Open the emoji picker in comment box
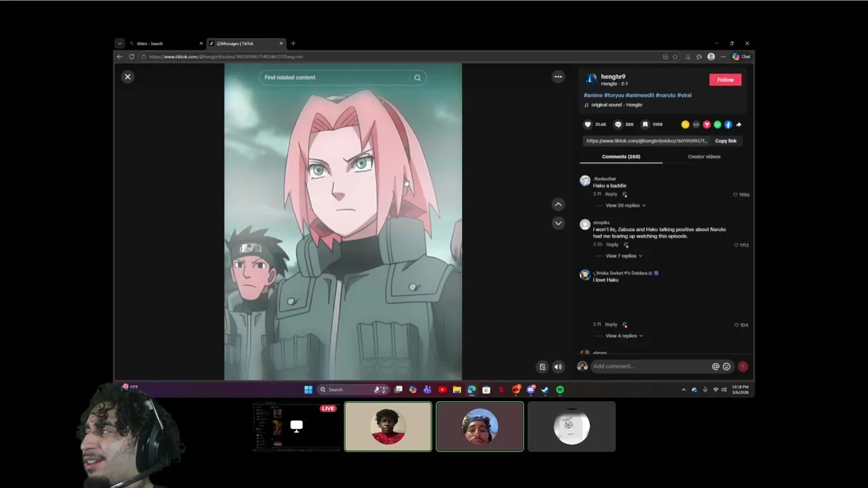This screenshot has width=868, height=488. [x=726, y=367]
